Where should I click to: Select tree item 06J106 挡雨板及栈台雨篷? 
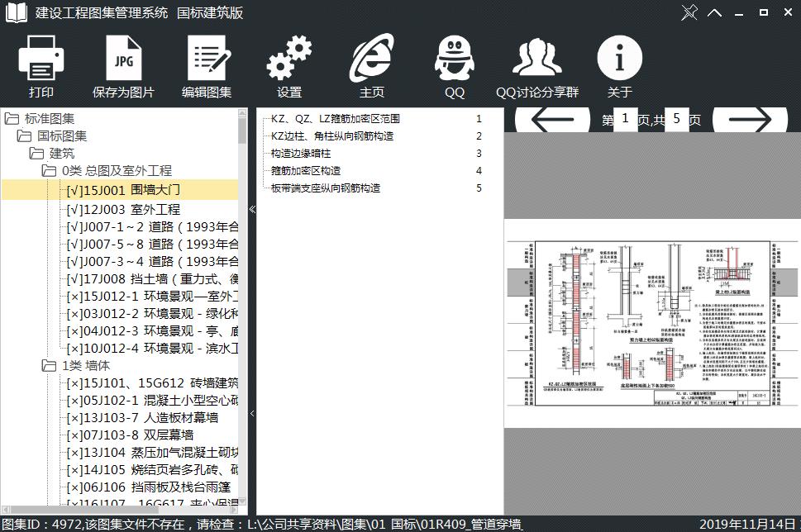click(149, 487)
